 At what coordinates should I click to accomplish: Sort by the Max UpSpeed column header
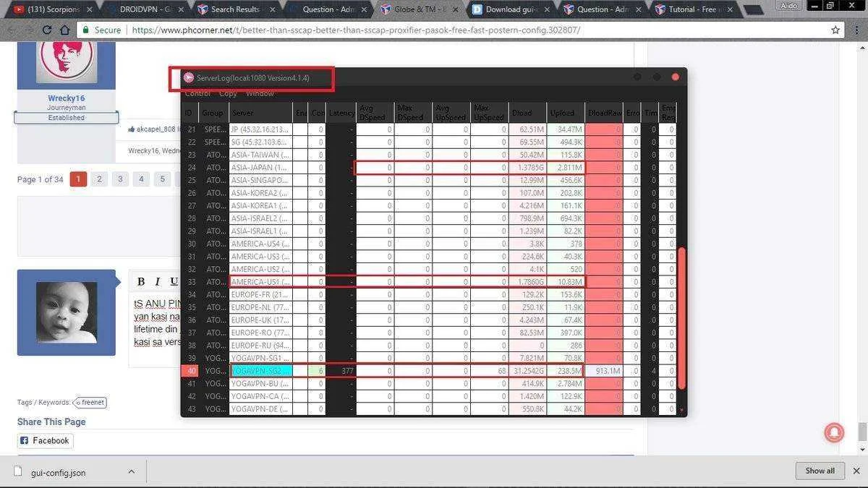[x=490, y=113]
